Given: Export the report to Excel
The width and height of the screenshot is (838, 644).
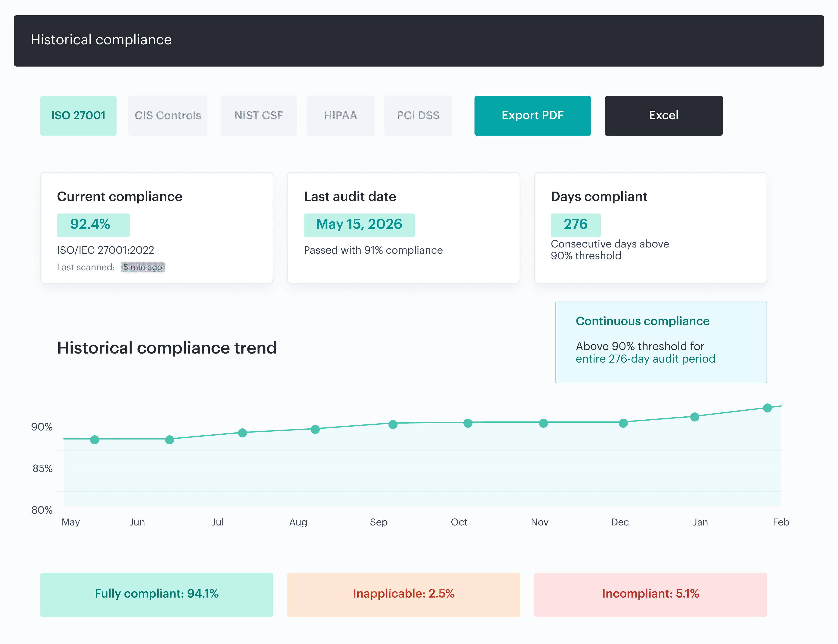Looking at the screenshot, I should click(x=663, y=115).
